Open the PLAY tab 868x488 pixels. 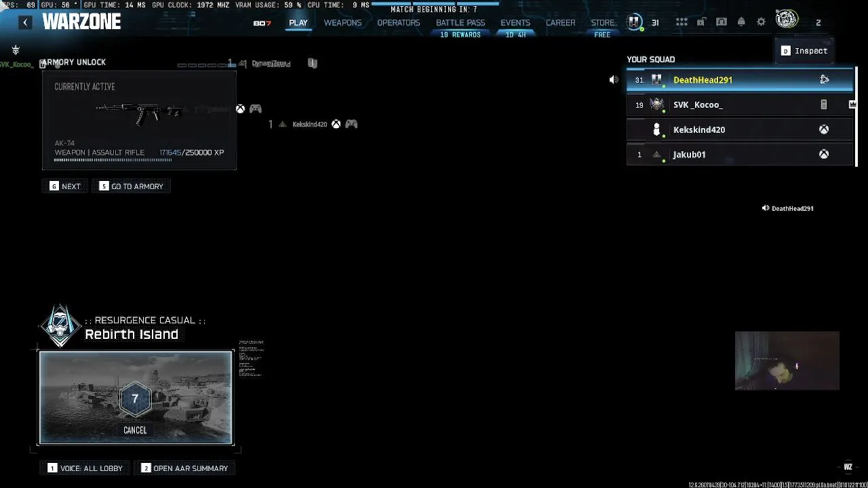coord(298,23)
